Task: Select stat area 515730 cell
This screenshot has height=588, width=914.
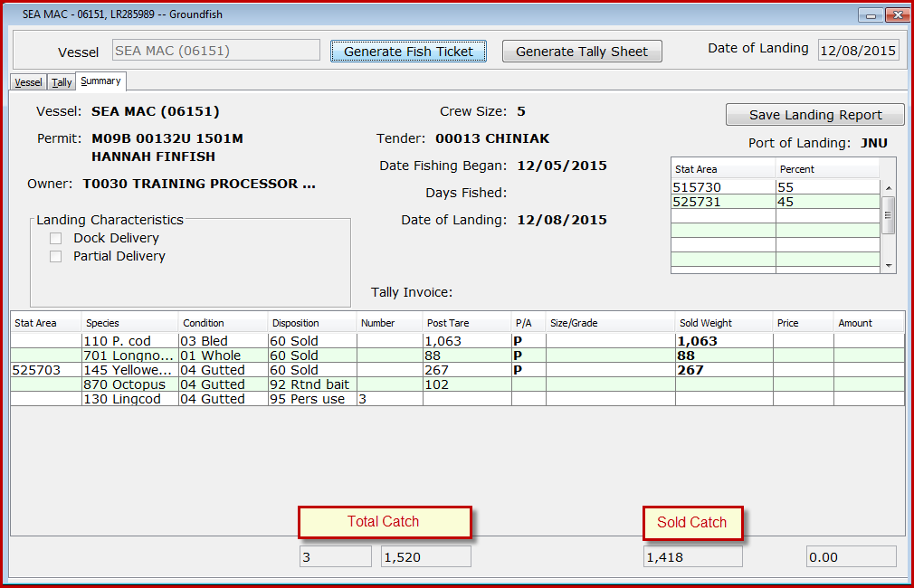Action: (722, 187)
